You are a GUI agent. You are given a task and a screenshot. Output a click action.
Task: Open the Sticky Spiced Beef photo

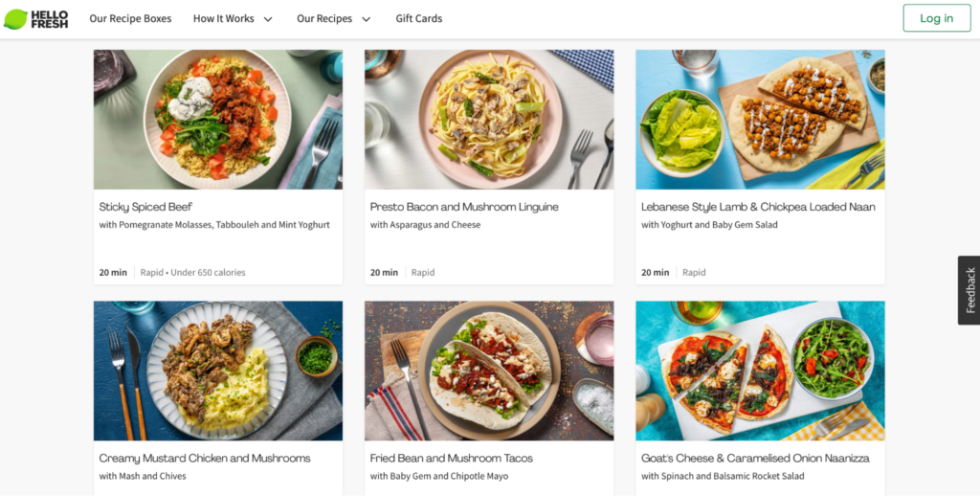pos(217,119)
